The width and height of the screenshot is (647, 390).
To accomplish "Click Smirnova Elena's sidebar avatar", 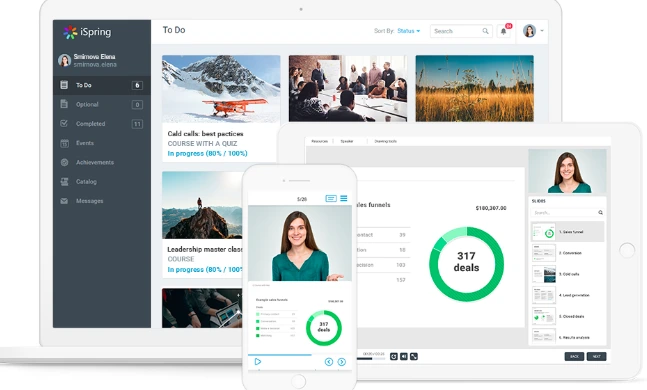I will point(64,60).
